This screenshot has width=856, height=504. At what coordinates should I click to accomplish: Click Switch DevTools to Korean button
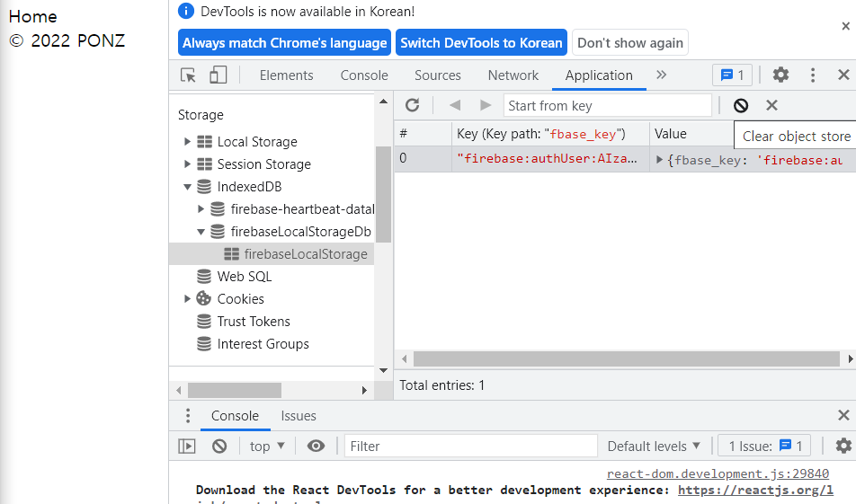click(x=481, y=42)
